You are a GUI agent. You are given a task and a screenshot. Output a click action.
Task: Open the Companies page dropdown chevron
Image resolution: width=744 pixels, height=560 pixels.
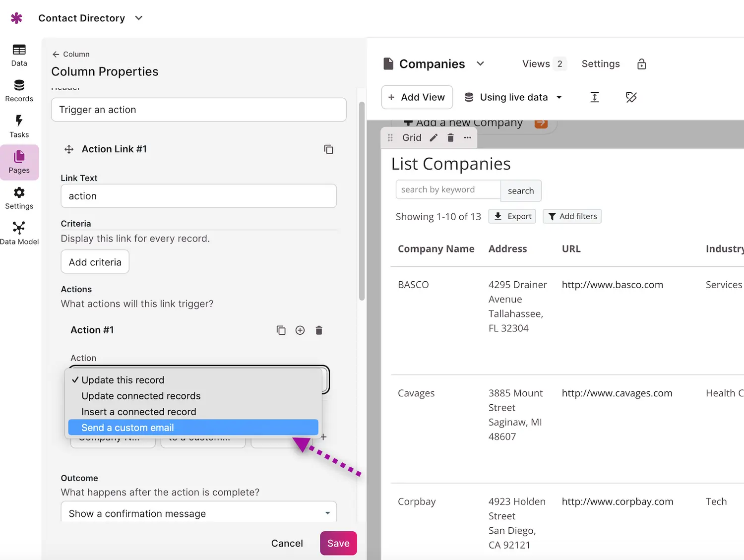click(x=480, y=64)
